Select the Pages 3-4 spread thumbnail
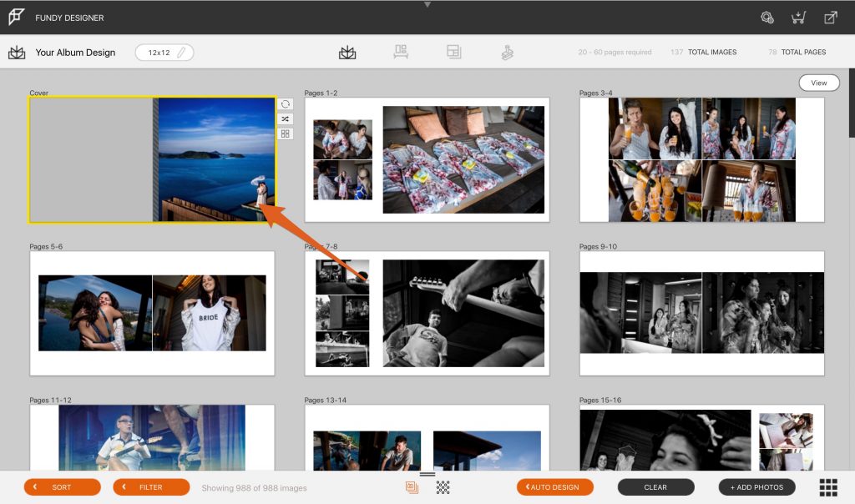The image size is (855, 504). pos(701,159)
